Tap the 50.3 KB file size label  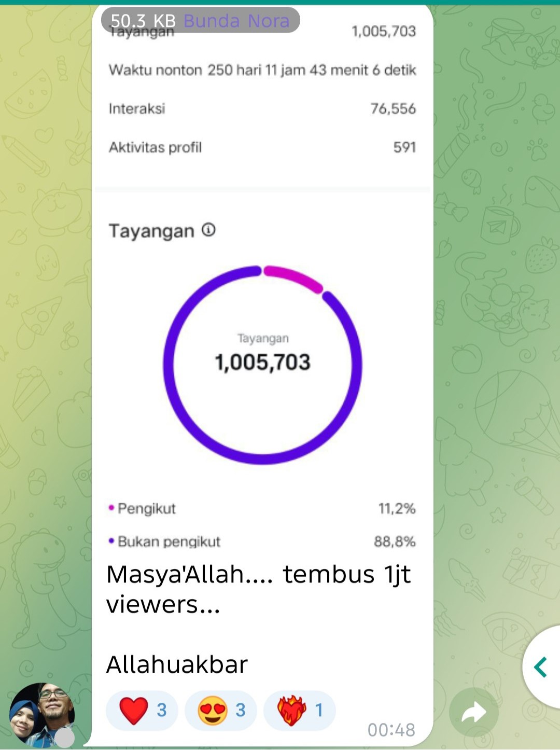click(x=143, y=21)
